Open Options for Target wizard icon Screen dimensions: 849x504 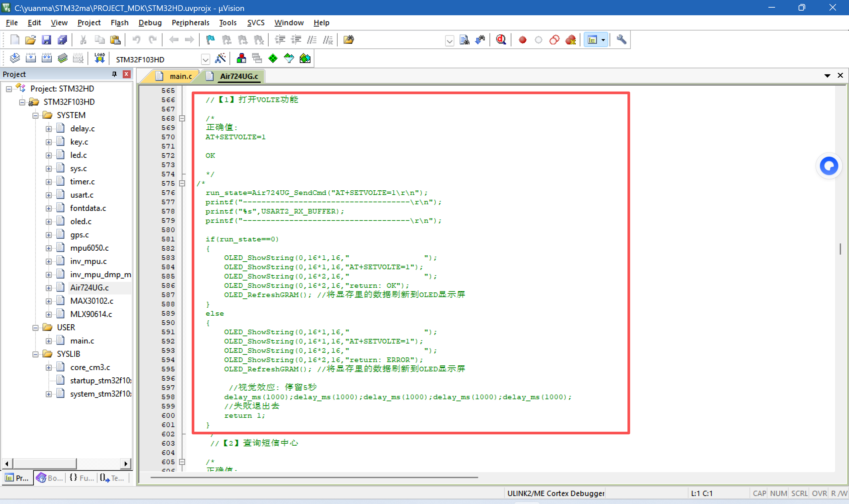221,58
